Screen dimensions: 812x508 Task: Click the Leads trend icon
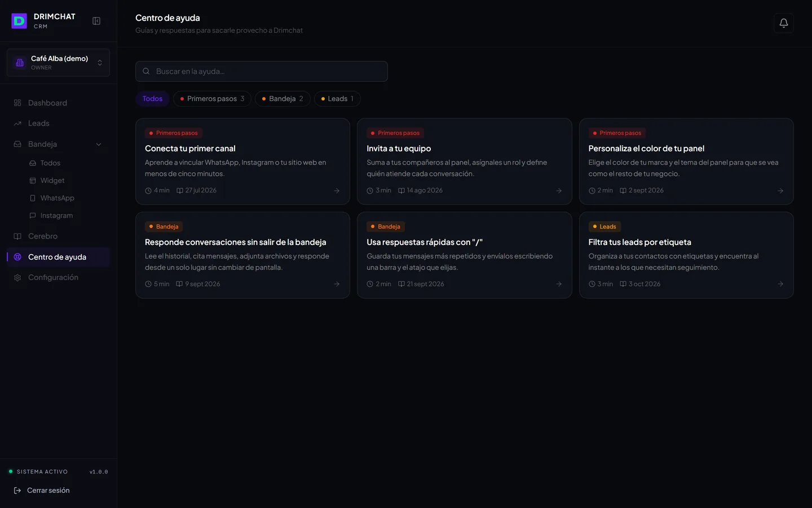pyautogui.click(x=17, y=124)
